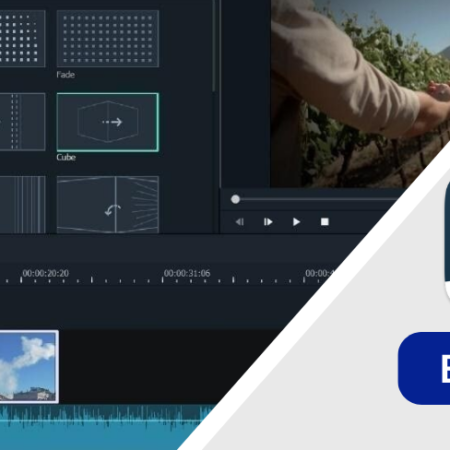Click the 'Cube' transition label
The image size is (450, 450).
(x=66, y=157)
